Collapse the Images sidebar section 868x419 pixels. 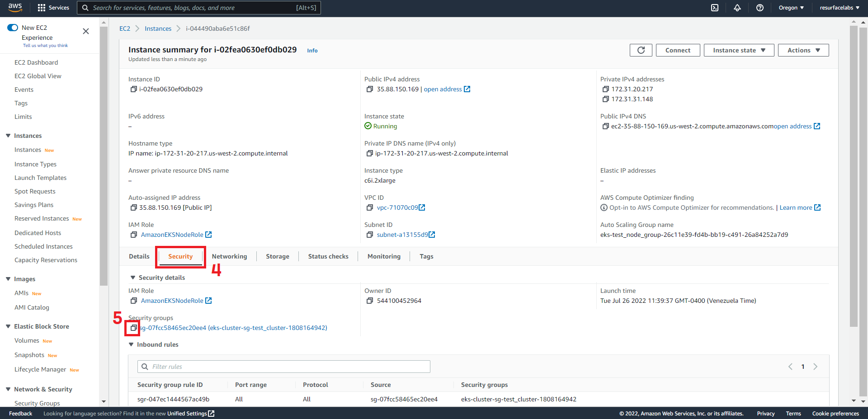(8, 279)
